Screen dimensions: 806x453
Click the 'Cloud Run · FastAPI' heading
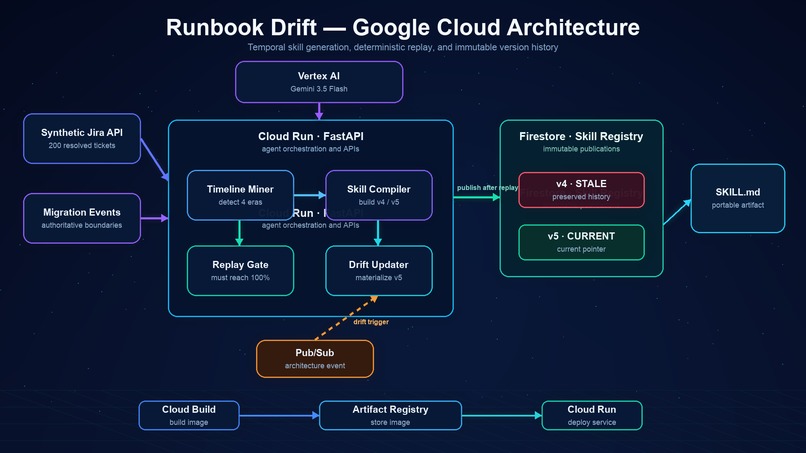pos(310,136)
